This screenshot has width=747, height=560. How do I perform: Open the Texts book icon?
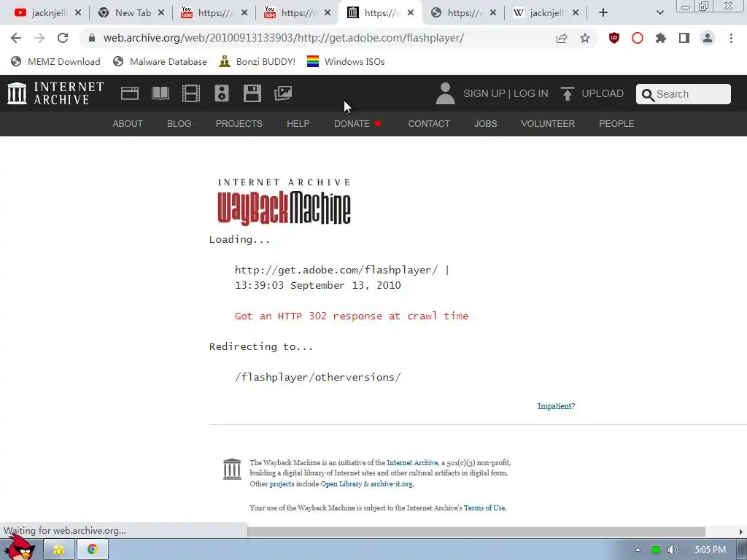pyautogui.click(x=160, y=93)
